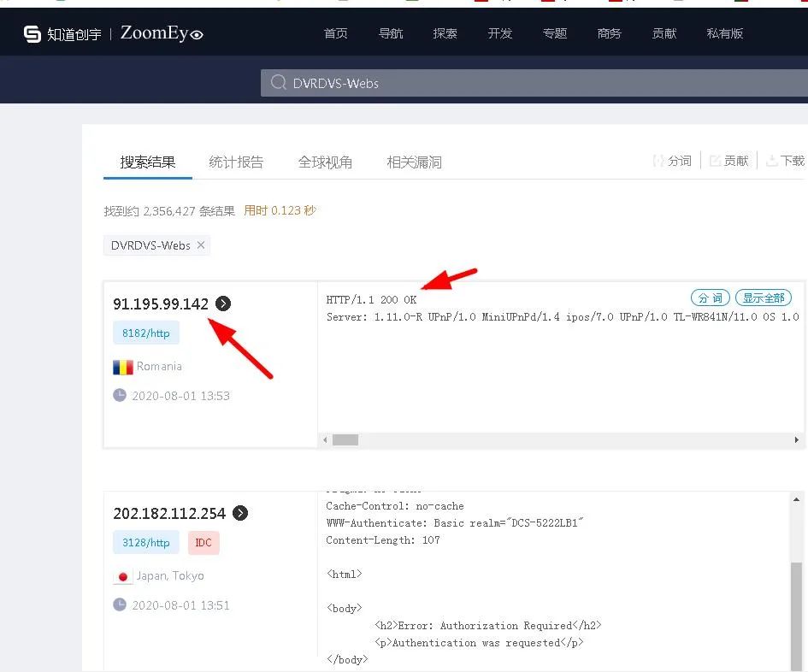
Task: Open the 贡献 nav item
Action: click(664, 33)
